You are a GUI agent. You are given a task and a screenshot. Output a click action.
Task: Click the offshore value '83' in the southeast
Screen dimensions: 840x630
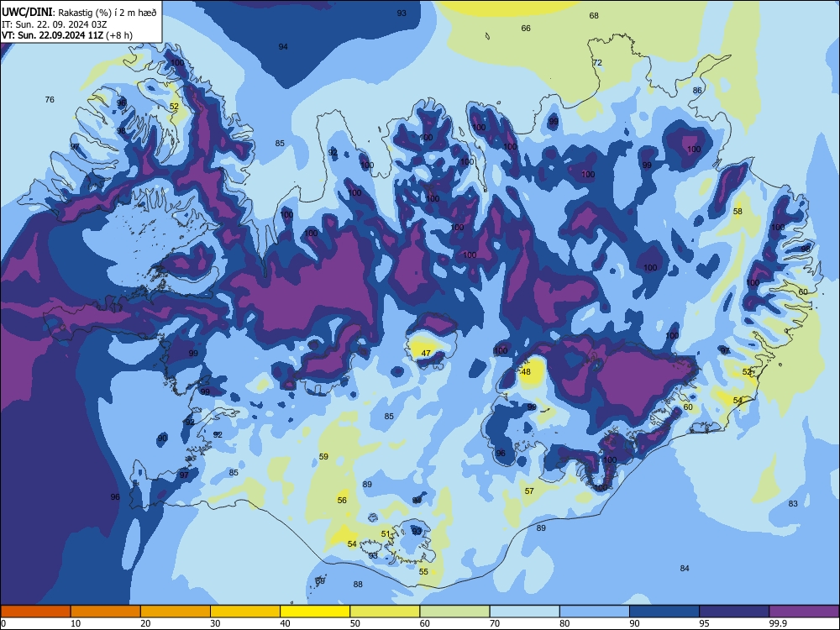coord(793,503)
